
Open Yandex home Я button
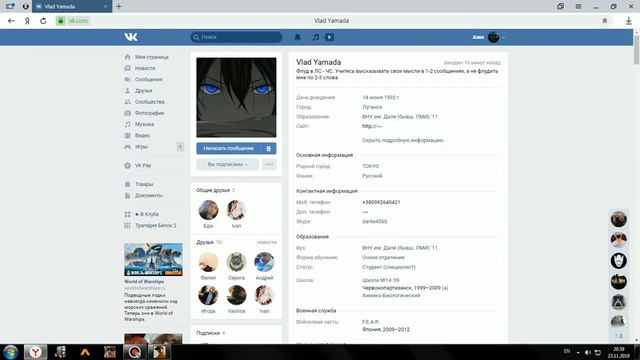click(27, 21)
